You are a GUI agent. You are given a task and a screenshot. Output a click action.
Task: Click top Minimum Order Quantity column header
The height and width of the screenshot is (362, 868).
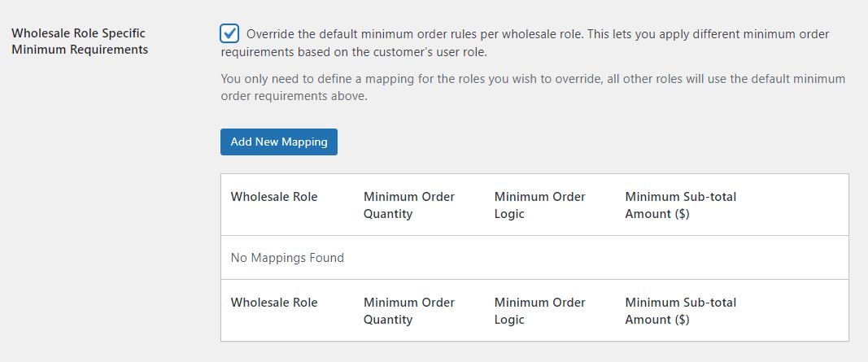[409, 205]
